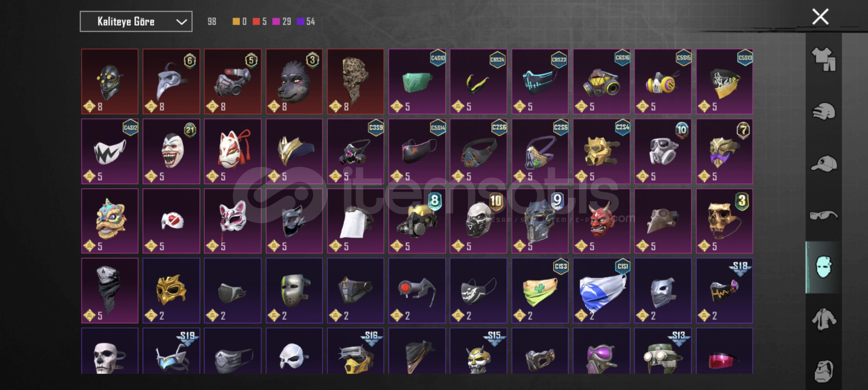
Task: Select the black wolf head mask
Action: [x=294, y=82]
